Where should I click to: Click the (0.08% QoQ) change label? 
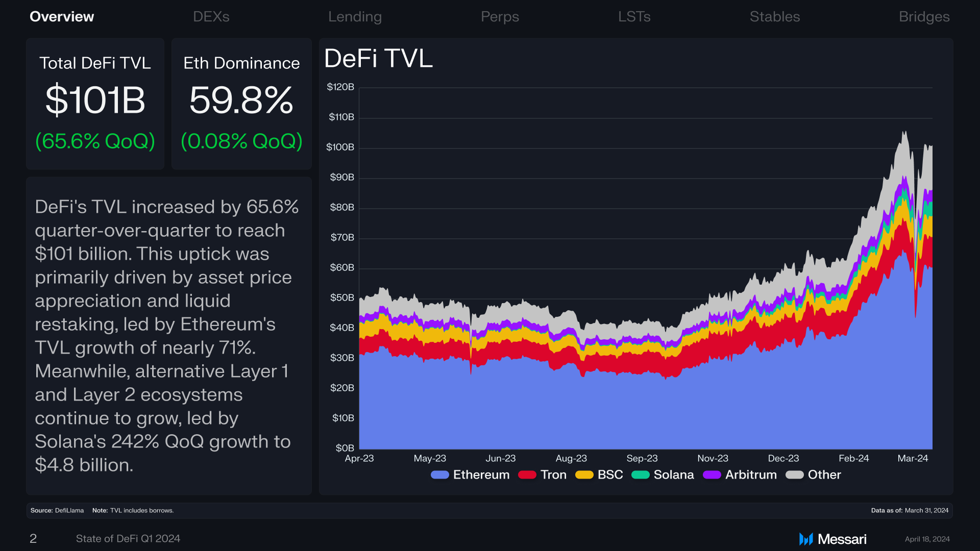pos(241,141)
